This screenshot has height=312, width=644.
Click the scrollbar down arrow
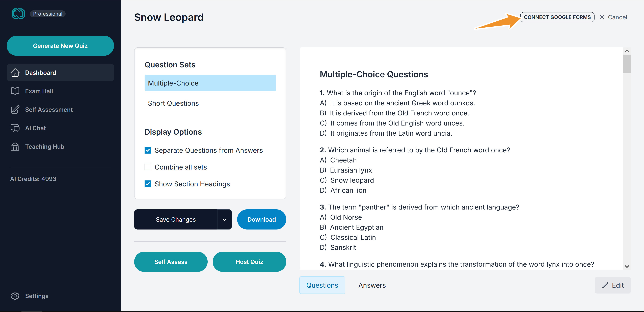click(627, 266)
